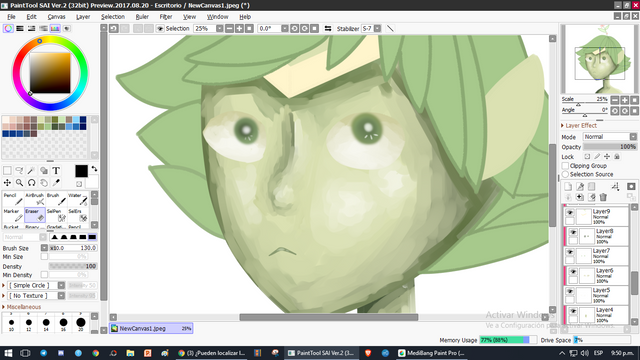The width and height of the screenshot is (640, 360).
Task: Toggle visibility of Layer6
Action: click(573, 271)
